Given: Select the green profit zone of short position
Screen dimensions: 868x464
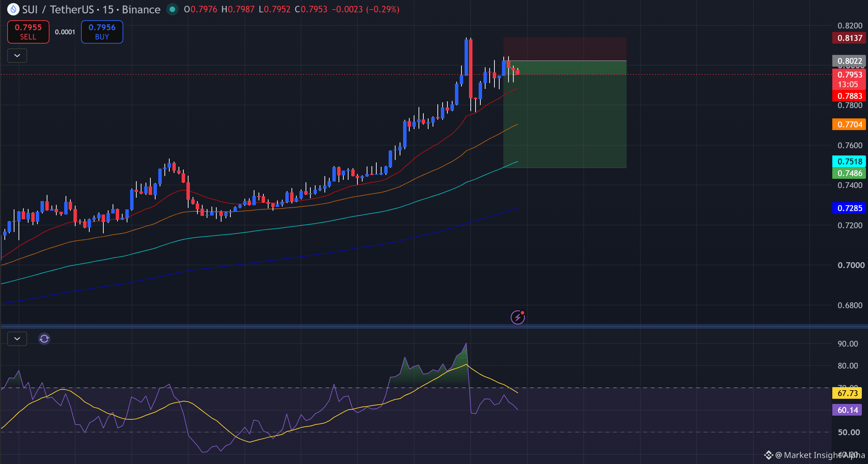Looking at the screenshot, I should pos(565,114).
